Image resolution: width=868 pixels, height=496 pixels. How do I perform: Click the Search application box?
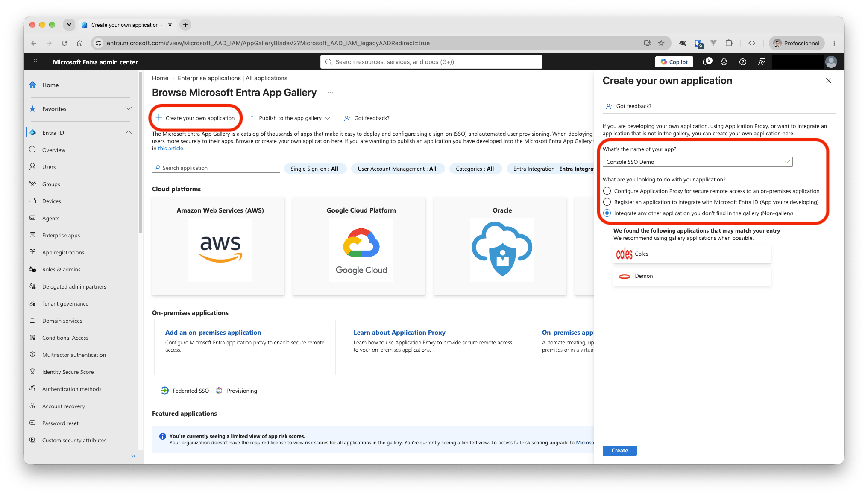(216, 168)
